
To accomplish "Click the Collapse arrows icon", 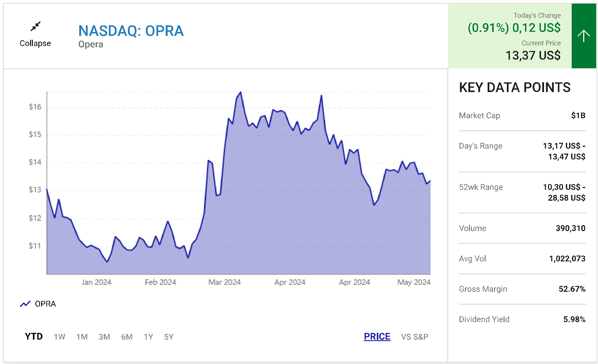I will pyautogui.click(x=36, y=26).
